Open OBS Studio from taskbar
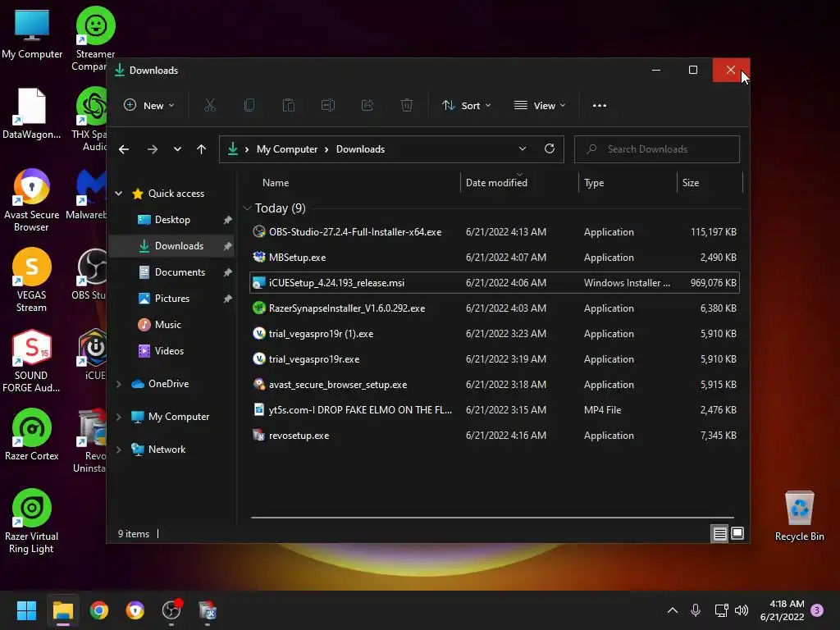Screen dimensions: 840x630 point(171,610)
